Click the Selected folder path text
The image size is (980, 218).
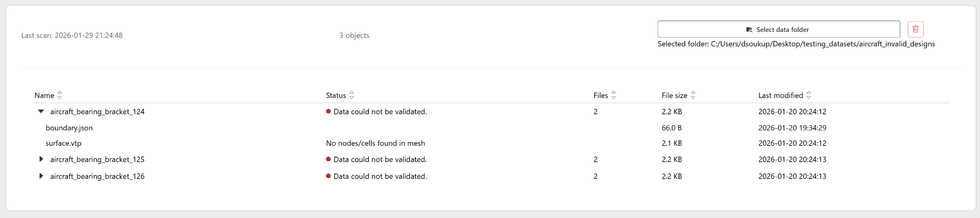(796, 44)
